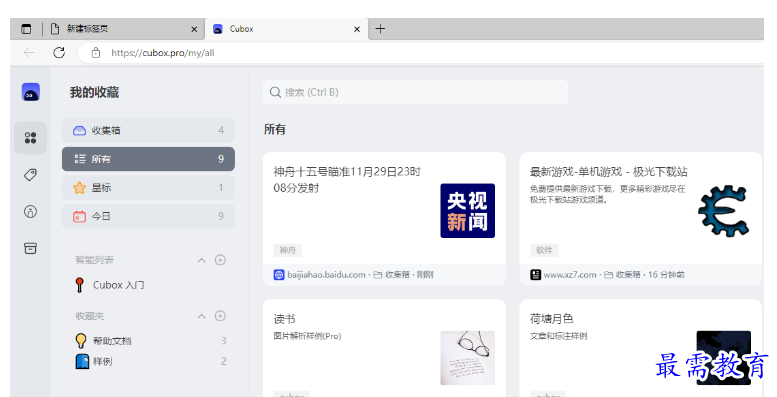
Task: Reload the page with refresh icon
Action: (59, 53)
